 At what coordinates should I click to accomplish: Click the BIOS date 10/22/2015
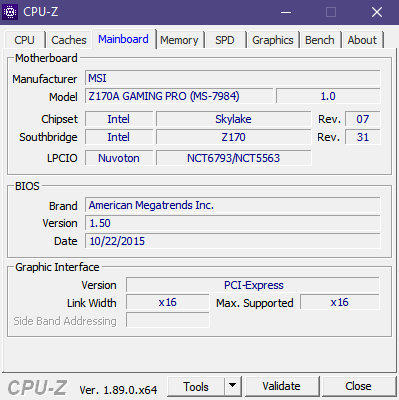(232, 241)
